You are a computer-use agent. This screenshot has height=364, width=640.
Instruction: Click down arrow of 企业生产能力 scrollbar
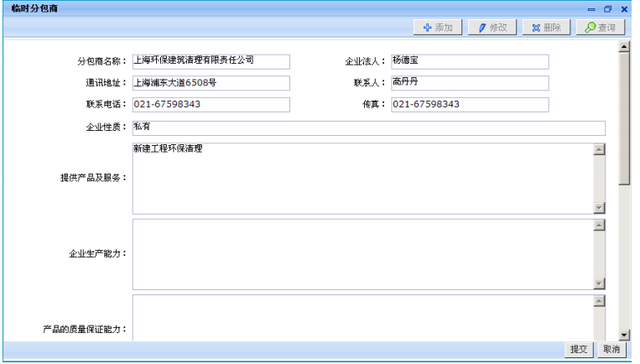(x=599, y=283)
